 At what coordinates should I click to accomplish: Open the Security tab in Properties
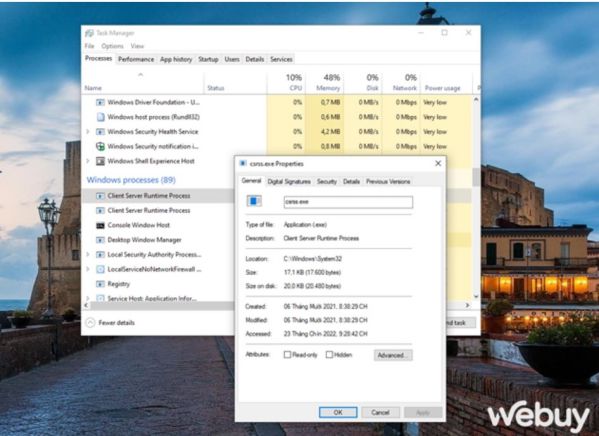coord(327,182)
